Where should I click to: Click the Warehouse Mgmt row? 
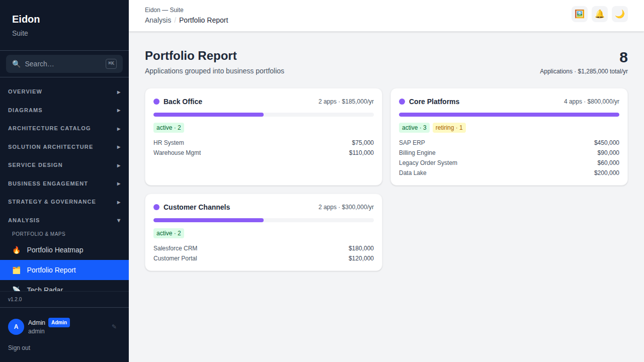tap(264, 153)
